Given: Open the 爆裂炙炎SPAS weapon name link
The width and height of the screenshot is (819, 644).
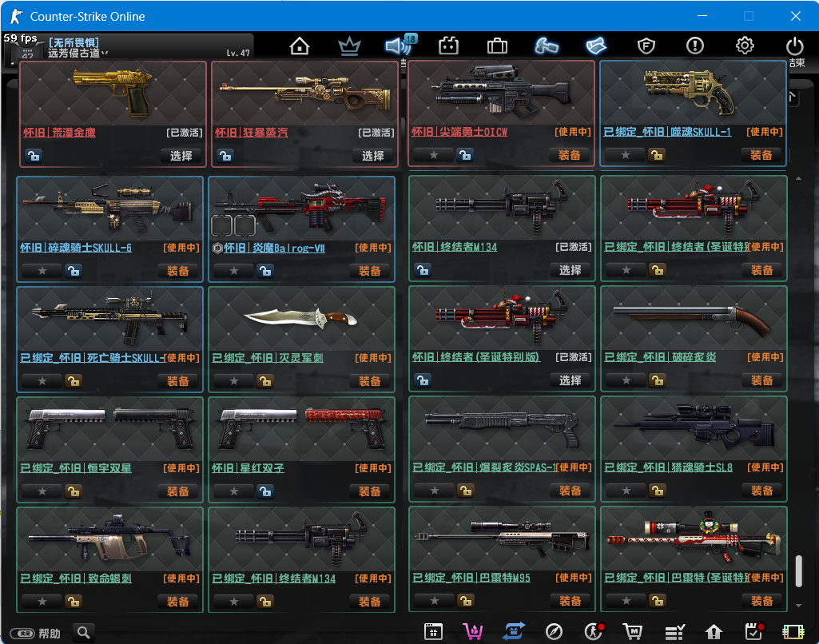Looking at the screenshot, I should pos(485,467).
